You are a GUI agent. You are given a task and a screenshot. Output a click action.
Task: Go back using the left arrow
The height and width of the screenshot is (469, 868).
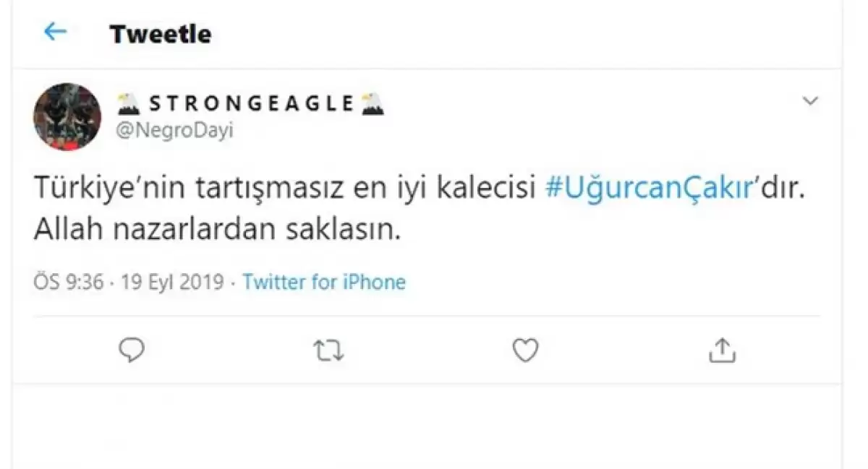56,32
